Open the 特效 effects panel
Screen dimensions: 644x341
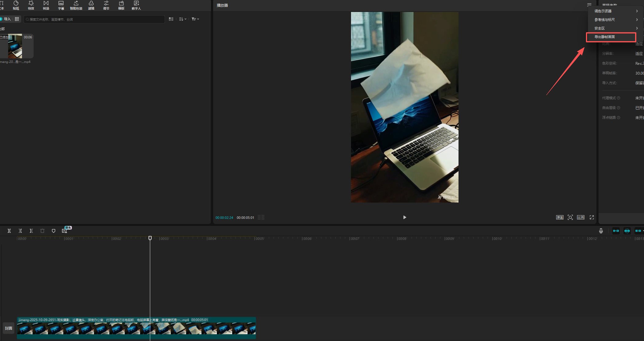coord(31,5)
